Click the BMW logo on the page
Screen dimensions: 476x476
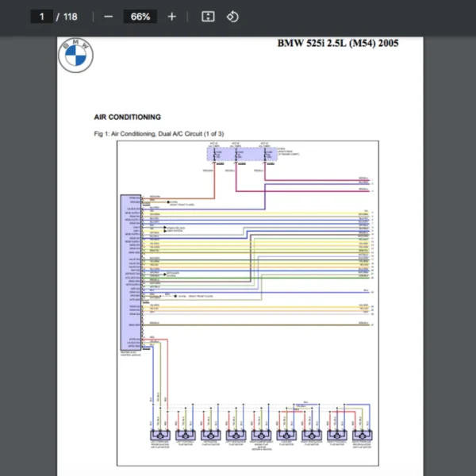point(75,56)
